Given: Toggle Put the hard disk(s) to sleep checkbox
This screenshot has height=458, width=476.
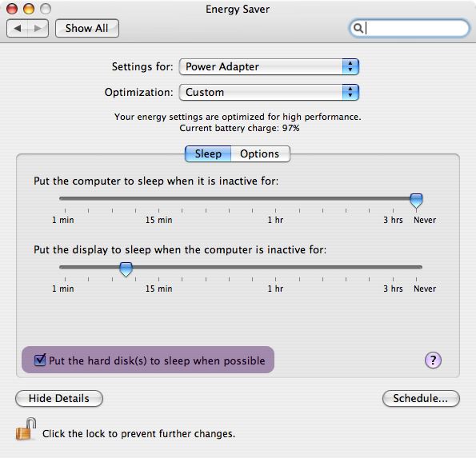Looking at the screenshot, I should (x=40, y=360).
